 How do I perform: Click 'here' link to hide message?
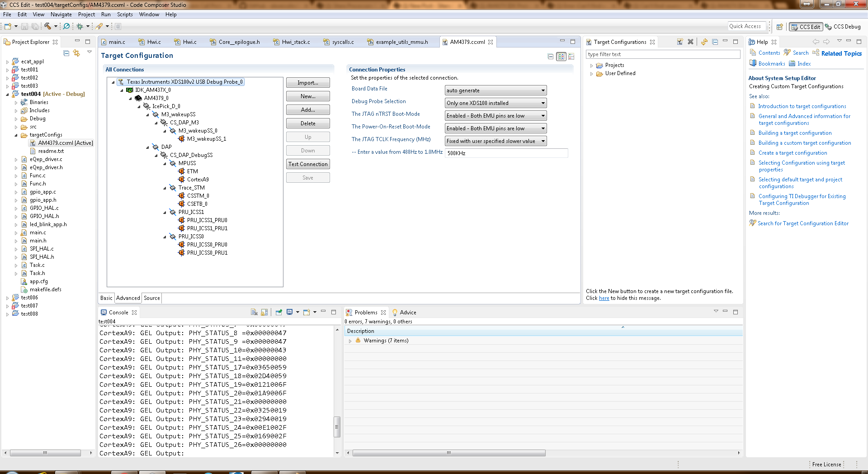pos(604,299)
